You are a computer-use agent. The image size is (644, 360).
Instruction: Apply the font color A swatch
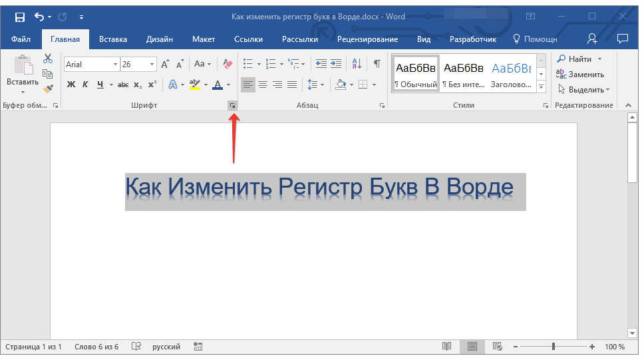(x=218, y=85)
